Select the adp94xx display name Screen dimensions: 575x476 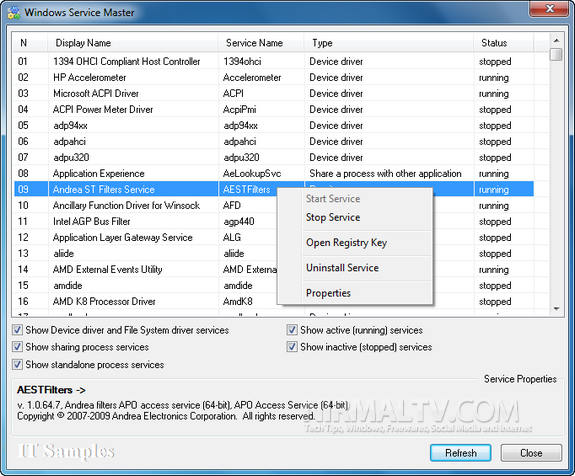click(70, 125)
